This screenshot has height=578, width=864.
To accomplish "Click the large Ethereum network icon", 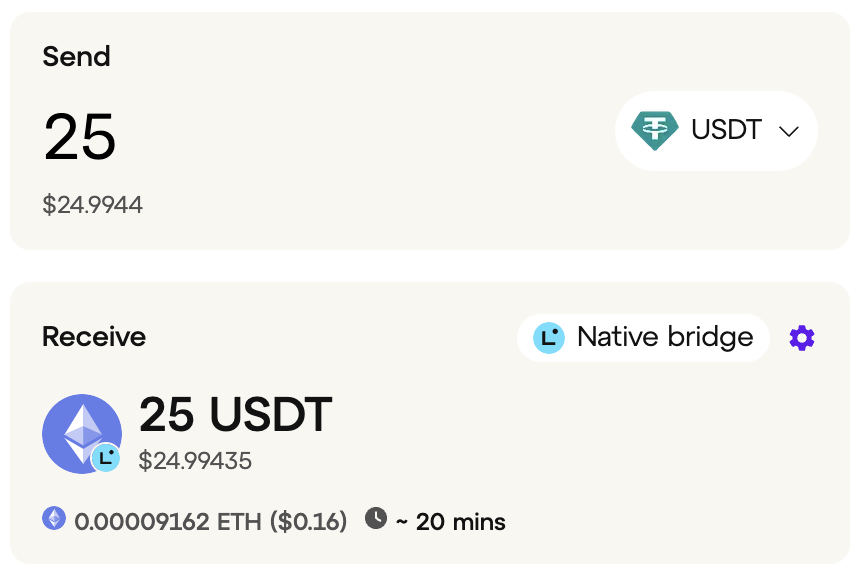I will pos(82,434).
